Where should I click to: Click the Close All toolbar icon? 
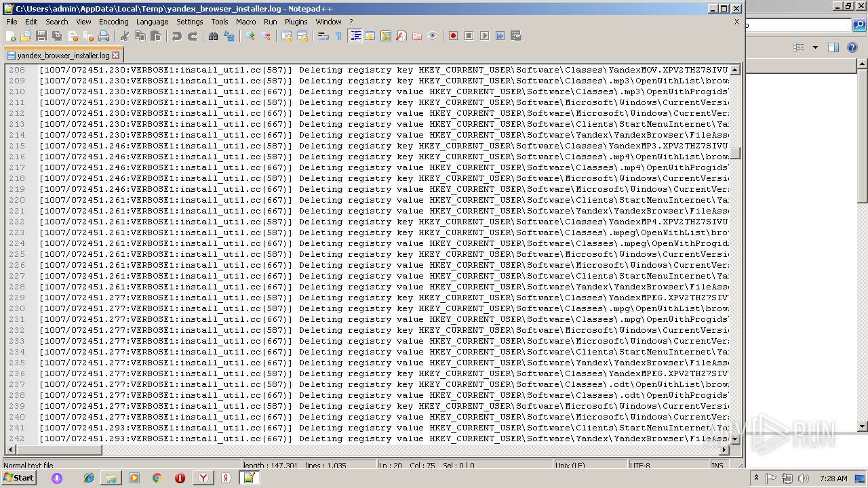pos(88,36)
